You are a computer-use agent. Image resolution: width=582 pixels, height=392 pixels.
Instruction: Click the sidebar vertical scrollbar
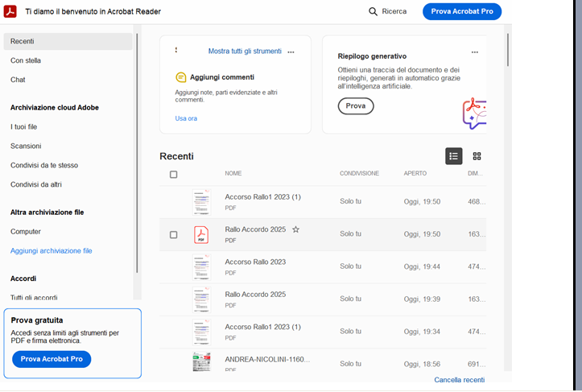click(x=137, y=153)
